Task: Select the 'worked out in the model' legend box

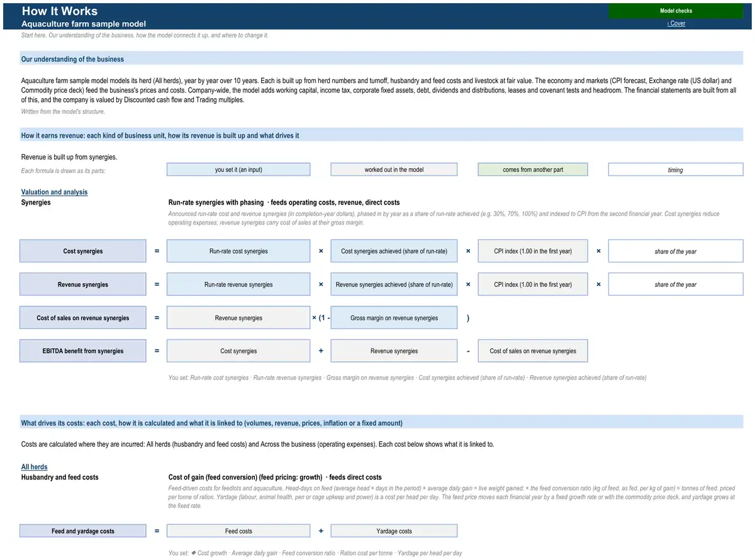Action: (x=394, y=170)
